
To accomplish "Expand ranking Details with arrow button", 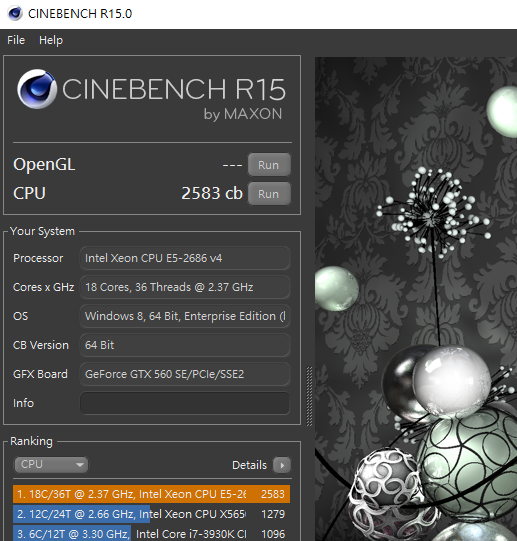I will [x=282, y=465].
